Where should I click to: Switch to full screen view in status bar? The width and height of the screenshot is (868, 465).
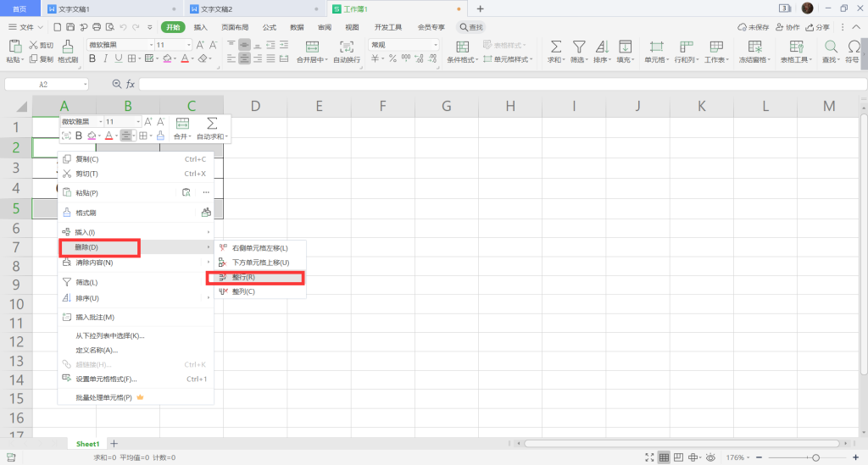649,458
